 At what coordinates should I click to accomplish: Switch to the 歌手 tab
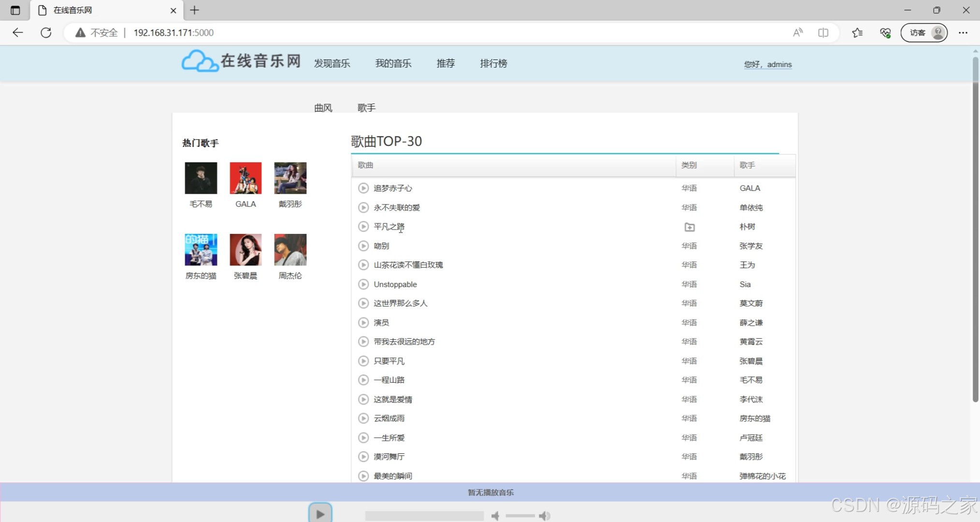click(366, 108)
